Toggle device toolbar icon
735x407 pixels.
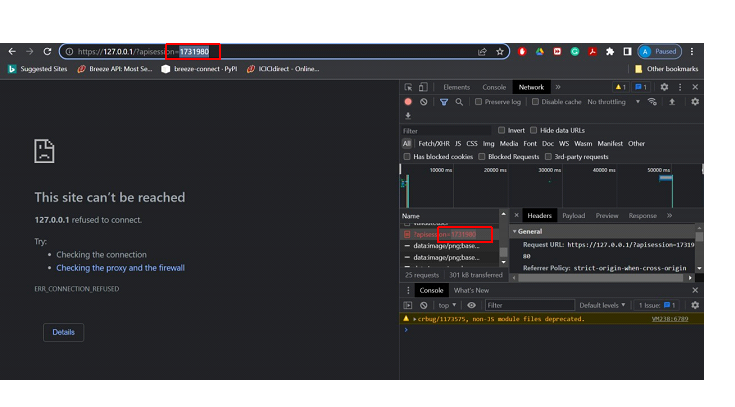click(x=425, y=87)
